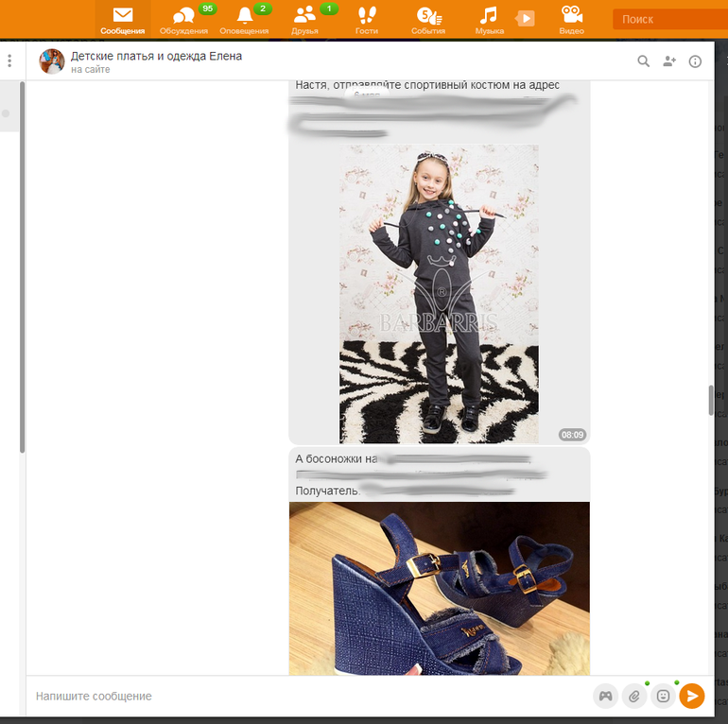The image size is (728, 724).
Task: Open Гости guests footprints icon
Action: [366, 20]
